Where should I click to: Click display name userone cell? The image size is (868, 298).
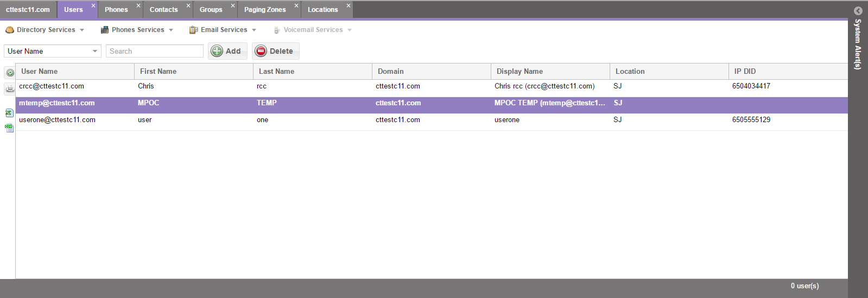(x=507, y=120)
